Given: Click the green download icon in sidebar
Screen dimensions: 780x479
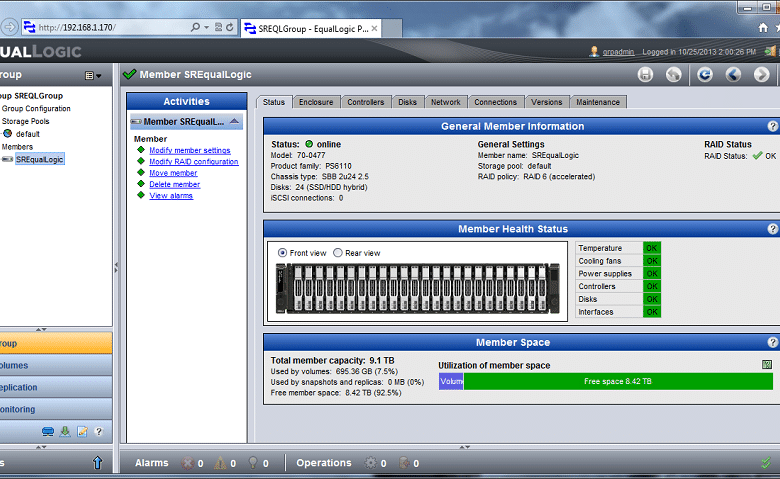Looking at the screenshot, I should (65, 431).
